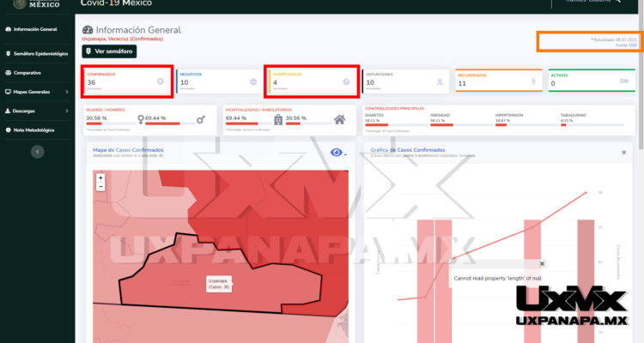Click the Obesidad comorbidity progress bar
644x343 pixels.
tap(460, 124)
